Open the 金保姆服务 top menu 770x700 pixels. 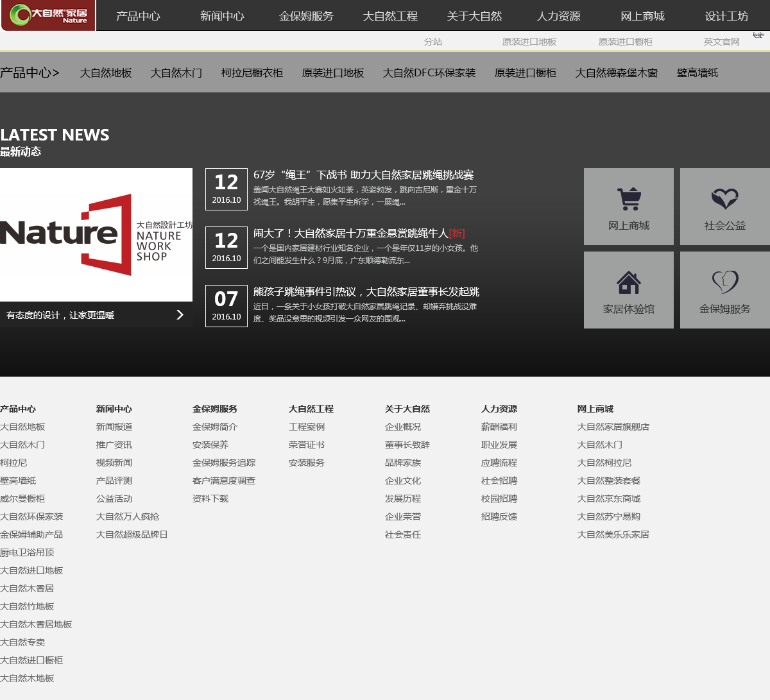pos(306,16)
